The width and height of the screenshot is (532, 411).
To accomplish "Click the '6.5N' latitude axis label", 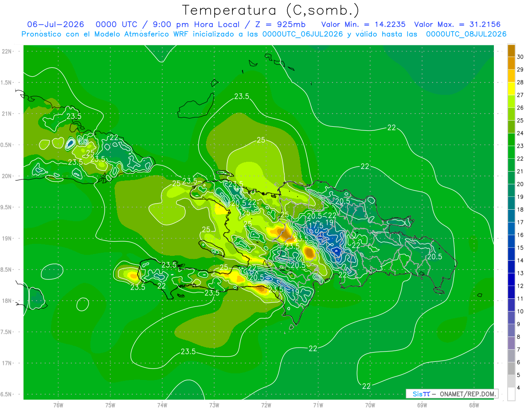I will [x=7, y=394].
